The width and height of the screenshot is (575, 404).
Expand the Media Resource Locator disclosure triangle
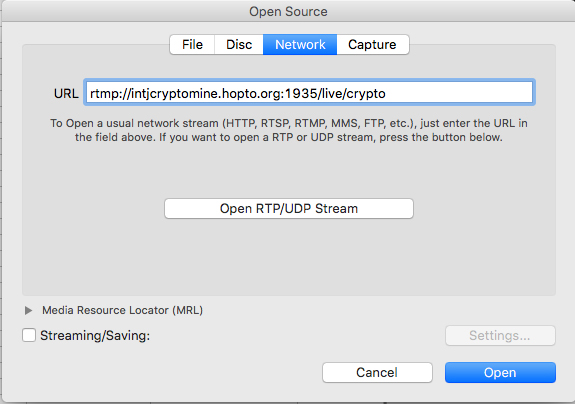coord(28,311)
